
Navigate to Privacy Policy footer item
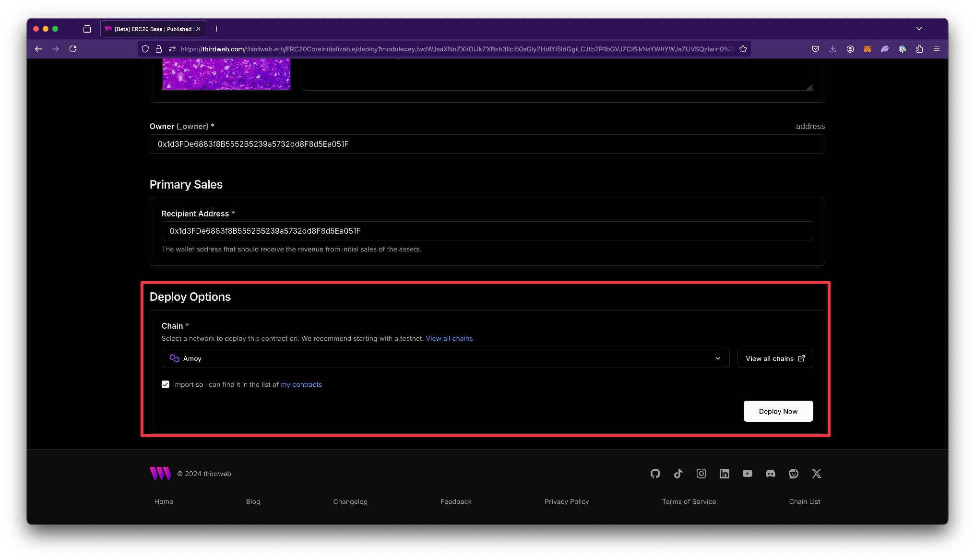[567, 501]
